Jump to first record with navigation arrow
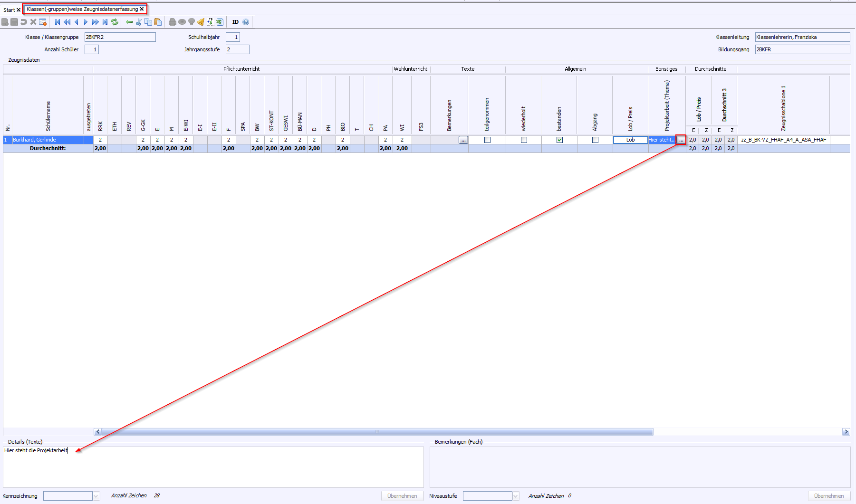856x504 pixels. coord(58,22)
